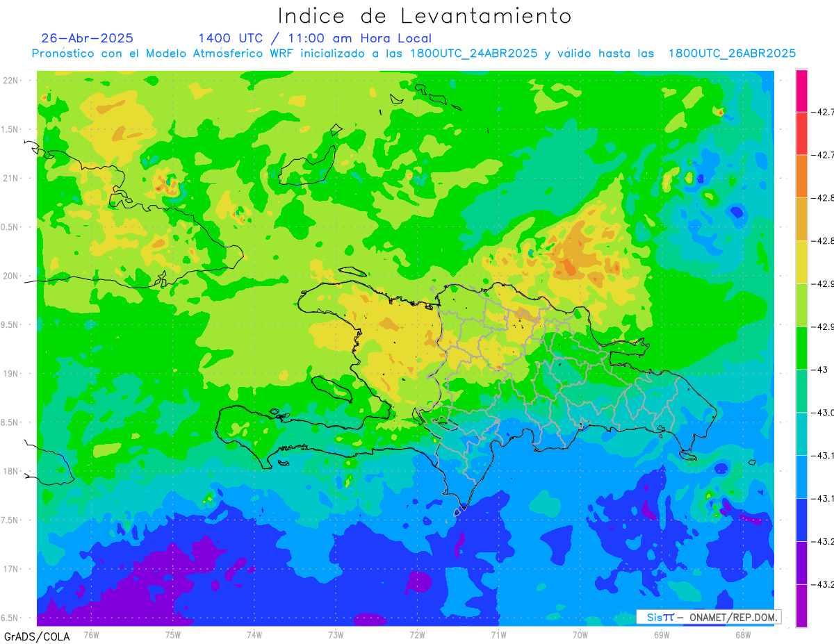Click the '18N' latitude label
834x644 pixels.
(x=11, y=471)
